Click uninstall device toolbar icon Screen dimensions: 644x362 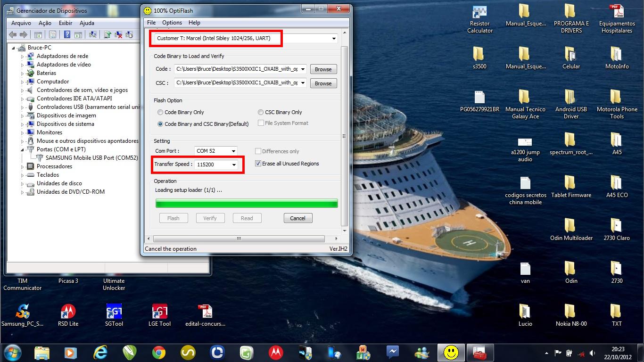[118, 34]
